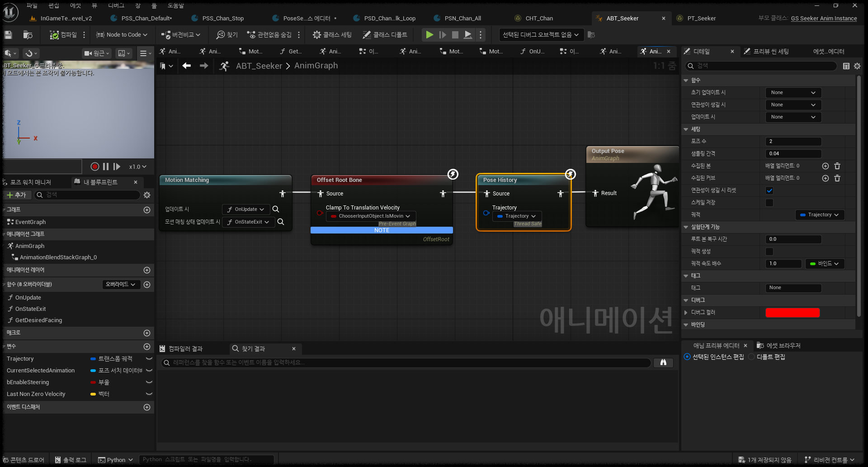Collapse the 세팅 settings section
868x467 pixels.
point(686,129)
